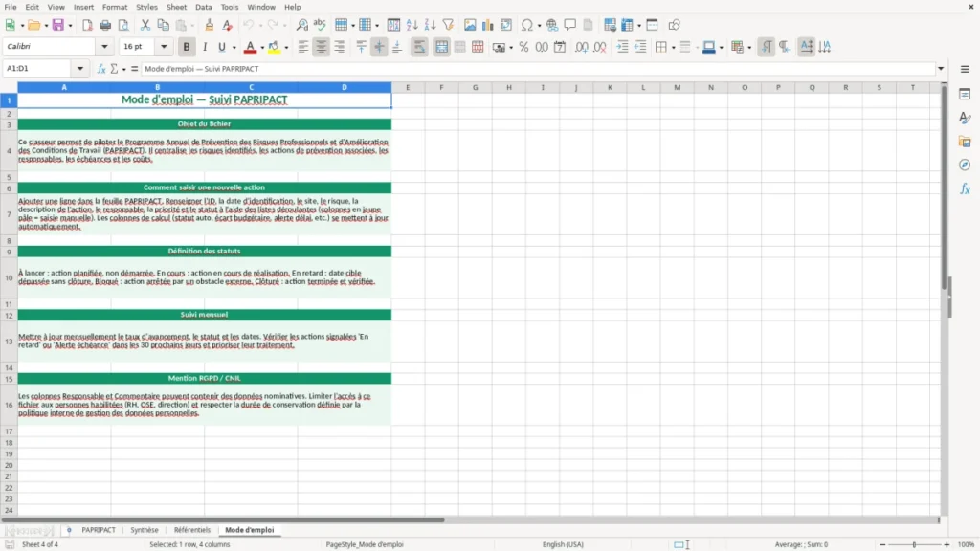Click the Save document icon
980x551 pixels.
point(58,25)
